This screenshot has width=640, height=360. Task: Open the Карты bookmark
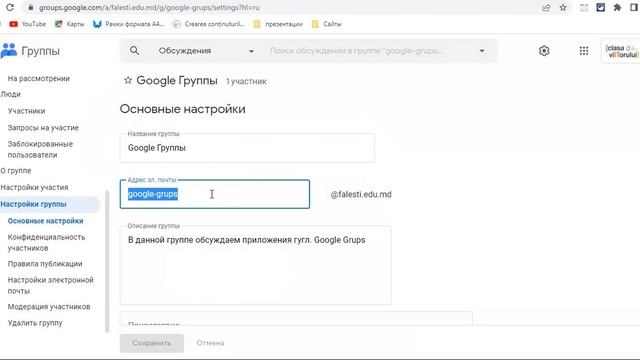point(69,24)
